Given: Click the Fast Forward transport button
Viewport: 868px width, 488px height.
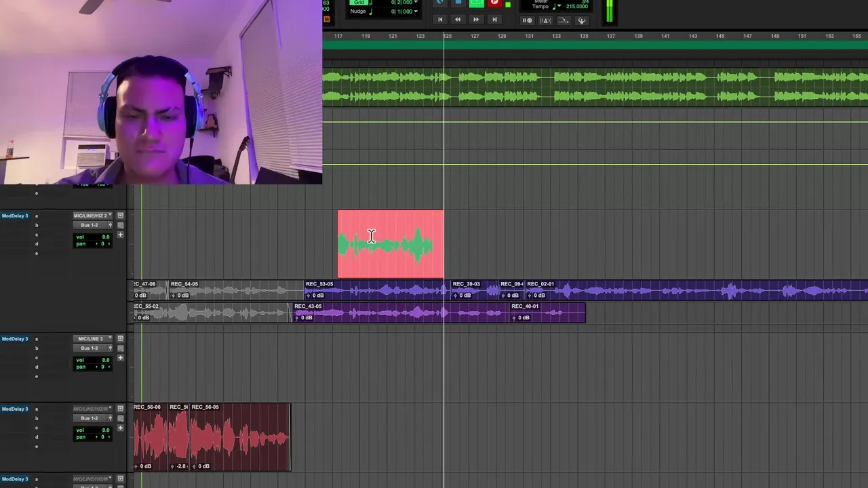Looking at the screenshot, I should pos(476,20).
